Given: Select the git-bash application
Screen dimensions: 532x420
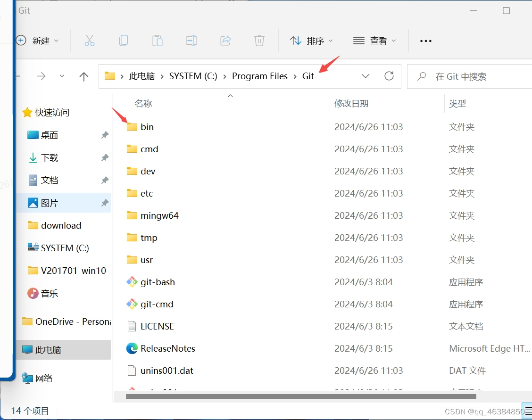Looking at the screenshot, I should point(158,282).
